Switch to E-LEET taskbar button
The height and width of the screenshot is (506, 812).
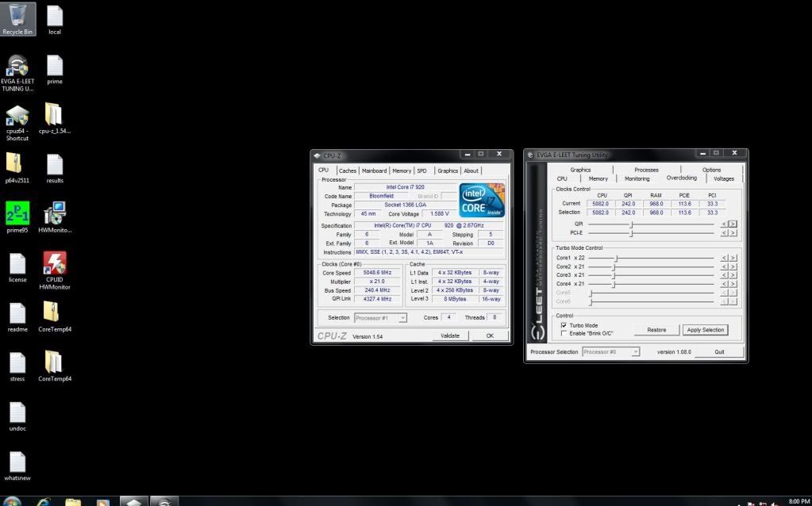(164, 501)
